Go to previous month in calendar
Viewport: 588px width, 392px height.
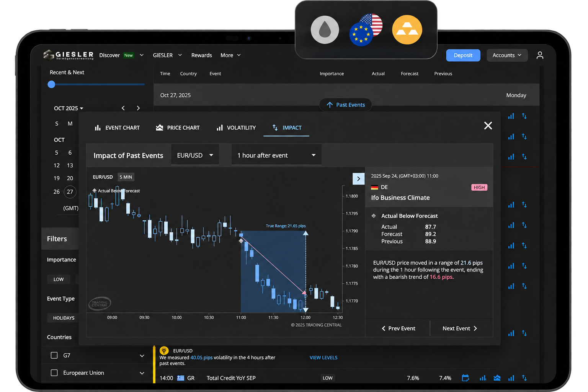click(x=123, y=108)
